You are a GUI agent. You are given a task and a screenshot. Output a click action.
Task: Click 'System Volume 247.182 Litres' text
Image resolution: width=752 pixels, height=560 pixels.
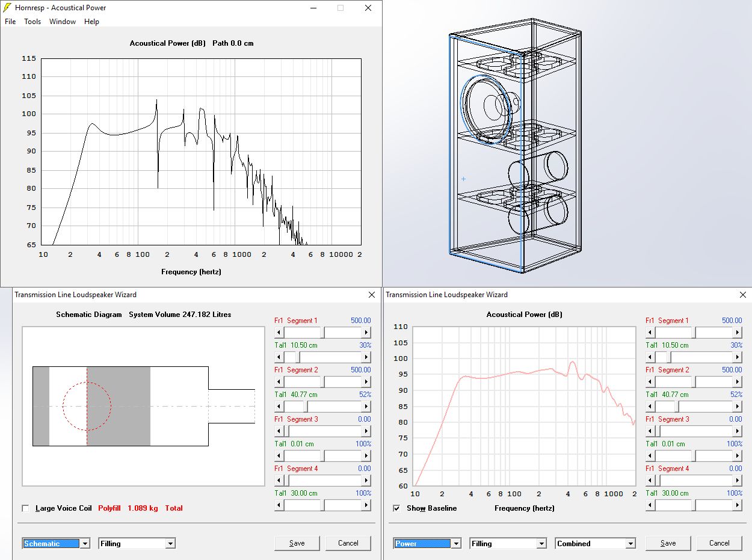(180, 315)
